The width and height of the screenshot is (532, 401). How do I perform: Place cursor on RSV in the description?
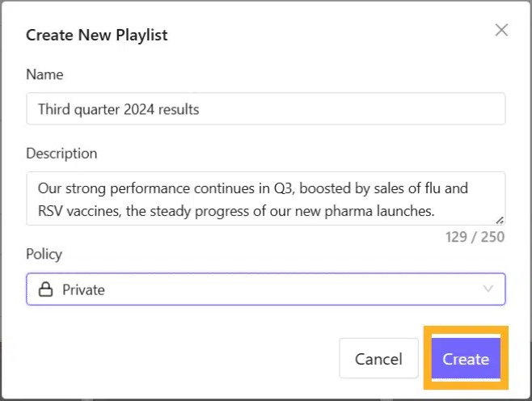52,212
